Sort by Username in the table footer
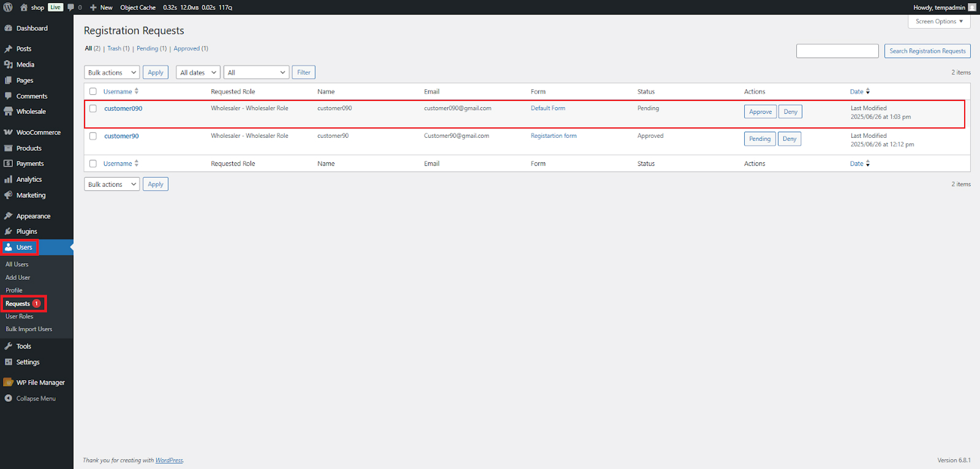The height and width of the screenshot is (469, 980). (121, 163)
